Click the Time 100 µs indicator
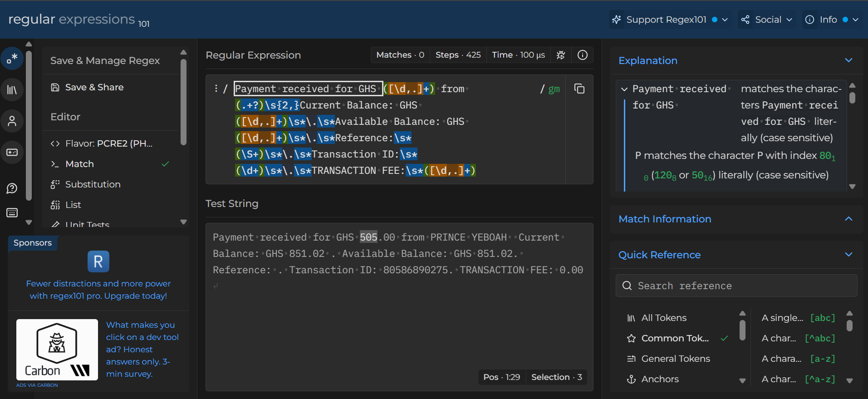The height and width of the screenshot is (399, 868). pyautogui.click(x=518, y=55)
